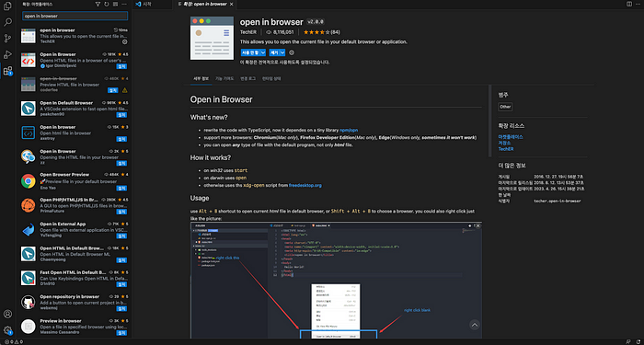Screen dimensions: 644x345
Task: Install Open In Default Browser by peakchen90
Action: coord(121,115)
